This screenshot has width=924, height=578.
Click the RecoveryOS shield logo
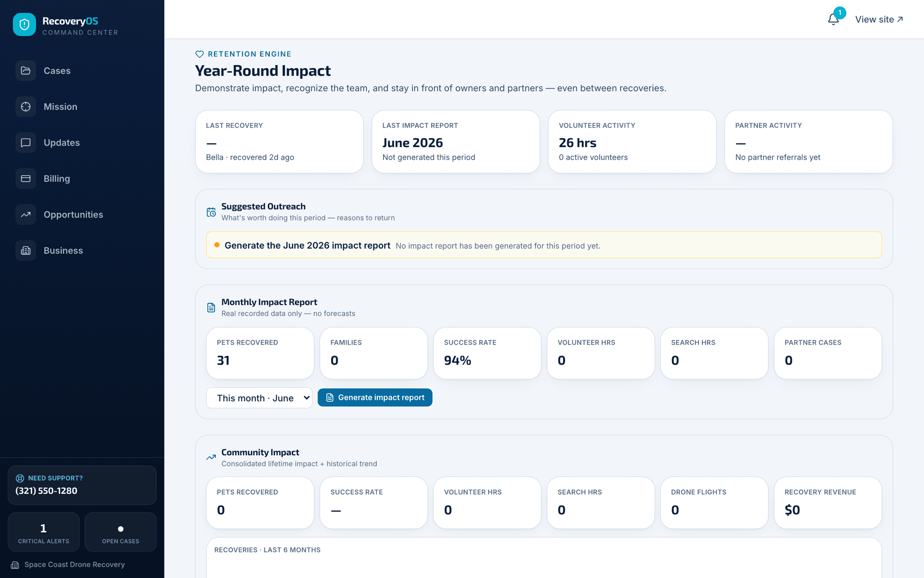[24, 25]
